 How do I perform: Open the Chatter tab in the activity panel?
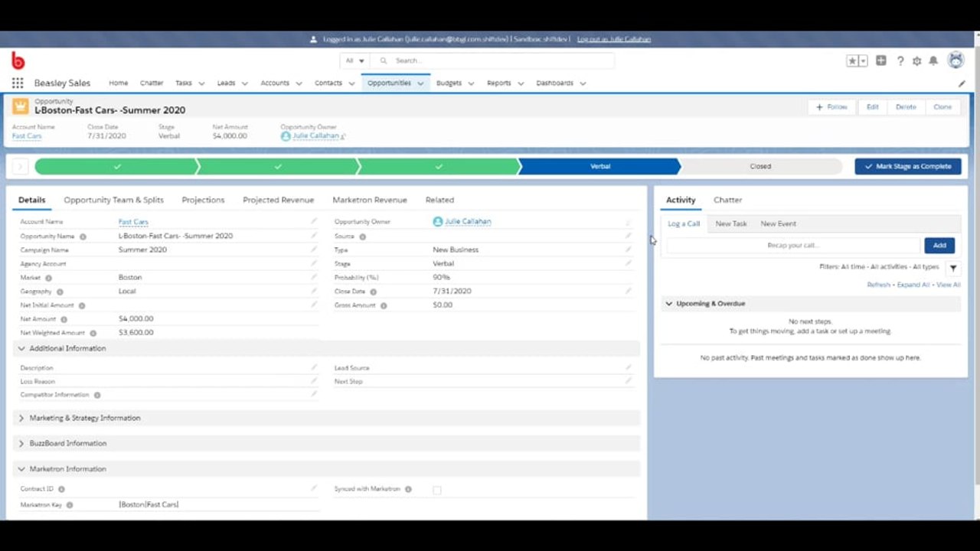tap(727, 200)
